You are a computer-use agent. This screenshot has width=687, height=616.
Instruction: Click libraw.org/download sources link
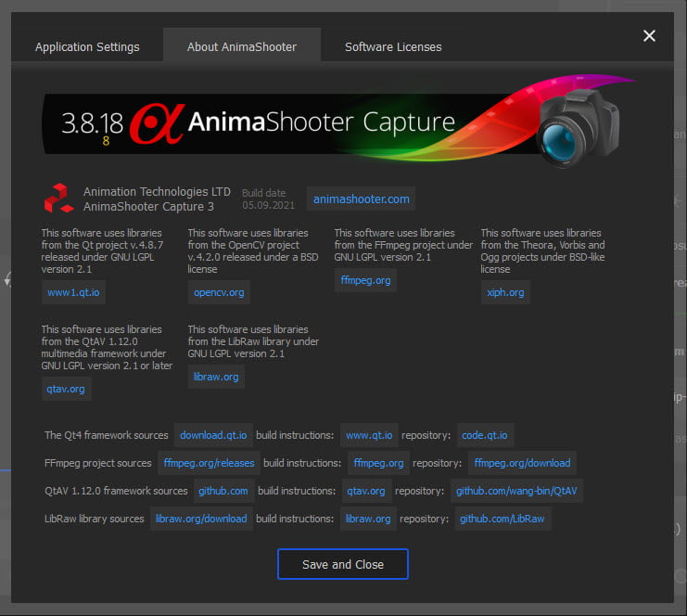click(x=201, y=519)
